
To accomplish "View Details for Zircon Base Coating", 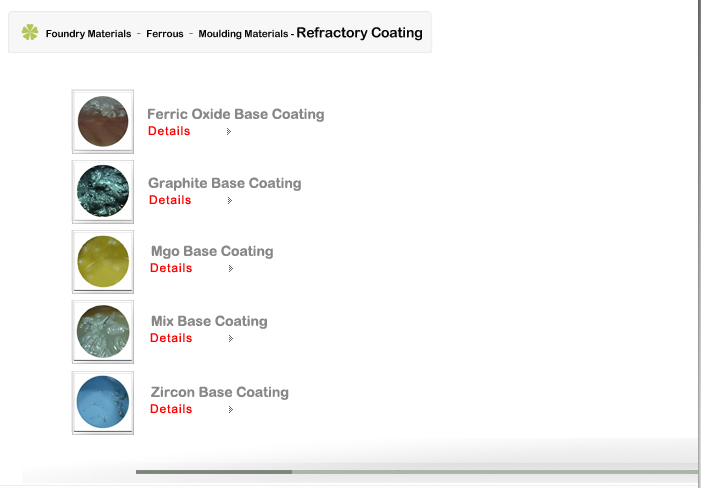I will 171,409.
